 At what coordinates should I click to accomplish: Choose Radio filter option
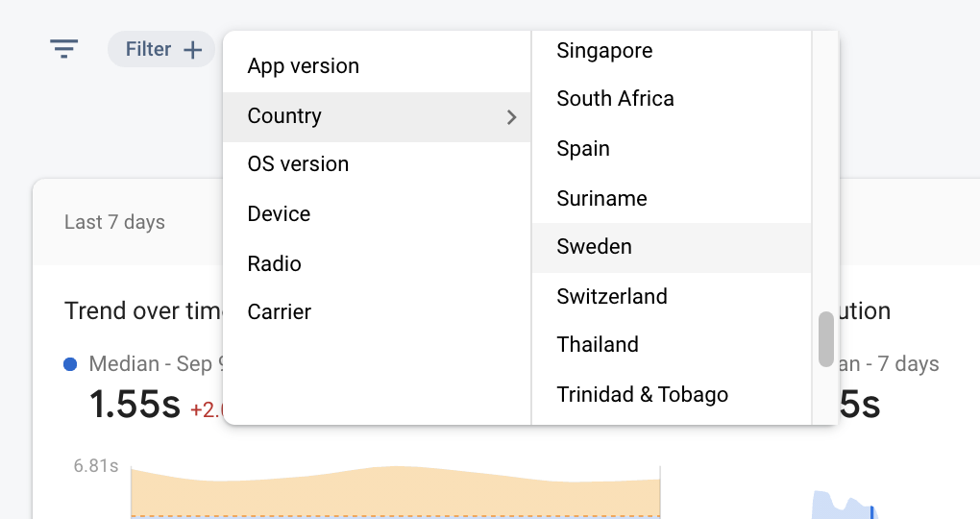[x=377, y=263]
